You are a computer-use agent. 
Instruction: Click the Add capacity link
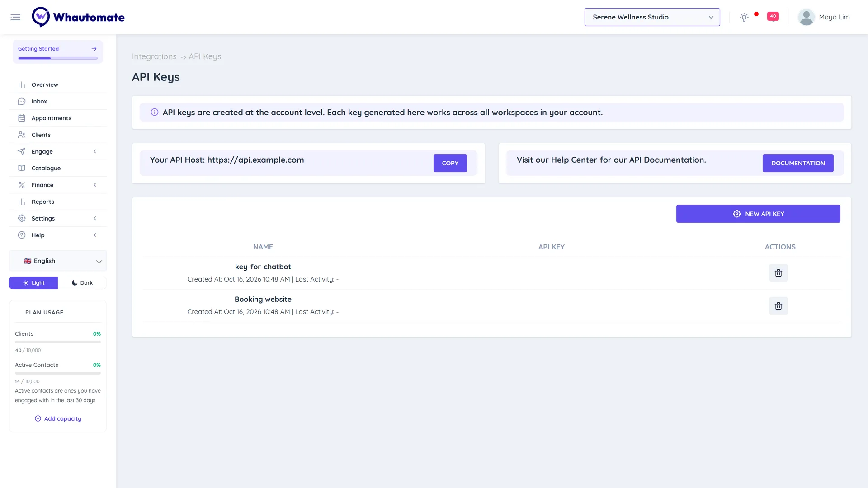(x=58, y=418)
